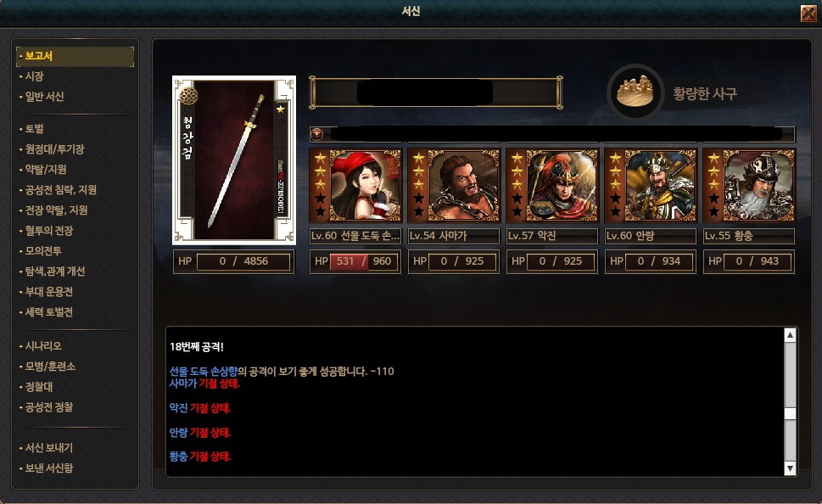This screenshot has width=822, height=504.
Task: Close the 서신 window with the X button
Action: (x=809, y=13)
